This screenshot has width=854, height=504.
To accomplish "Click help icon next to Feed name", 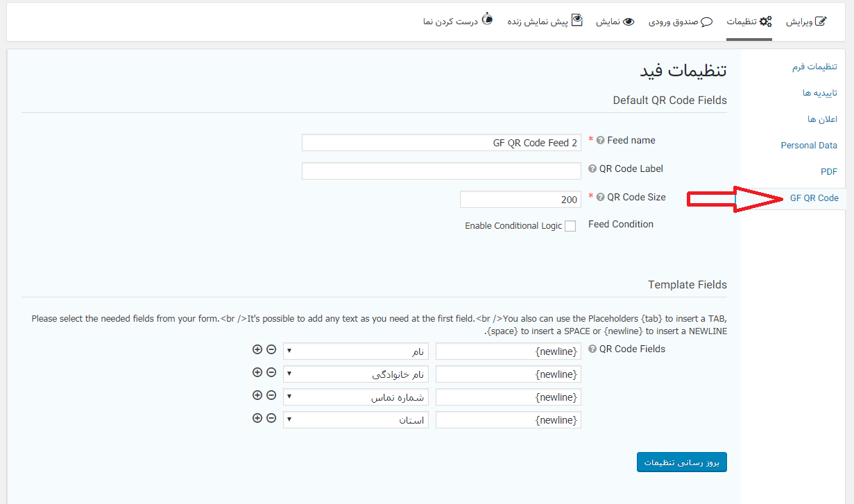I will pos(600,141).
